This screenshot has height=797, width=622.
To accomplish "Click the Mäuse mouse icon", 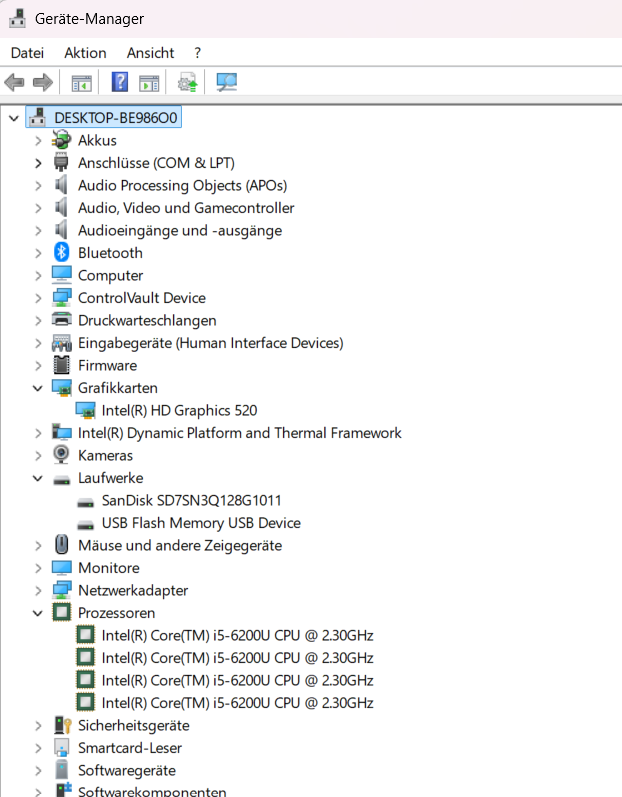I will pos(61,545).
